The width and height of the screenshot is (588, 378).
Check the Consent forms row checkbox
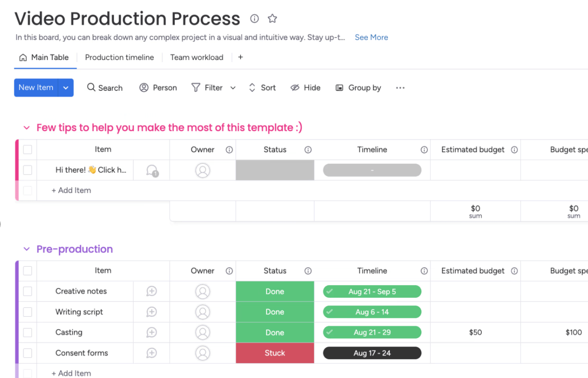click(x=27, y=353)
